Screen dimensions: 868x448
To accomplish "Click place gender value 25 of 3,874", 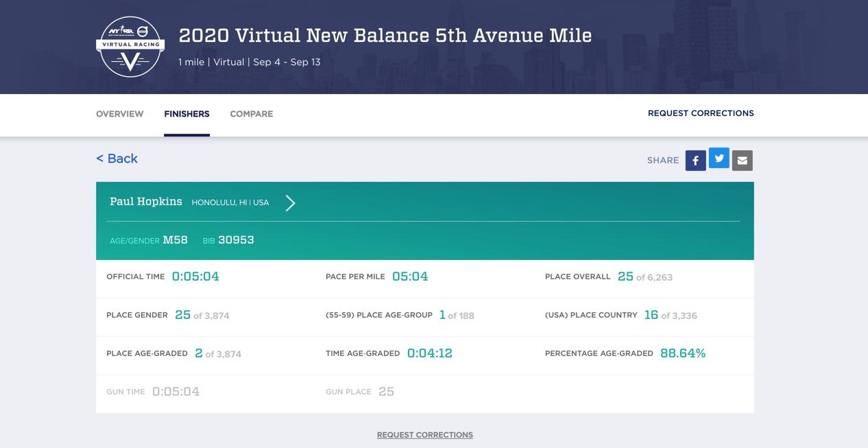I will tap(202, 315).
